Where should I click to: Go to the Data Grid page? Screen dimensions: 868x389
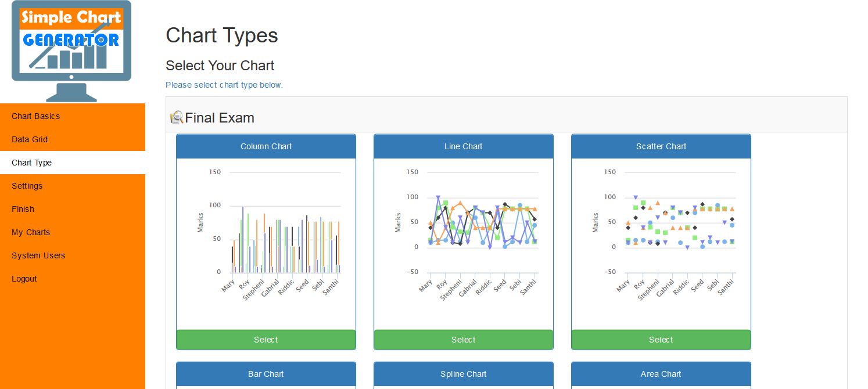[x=30, y=139]
